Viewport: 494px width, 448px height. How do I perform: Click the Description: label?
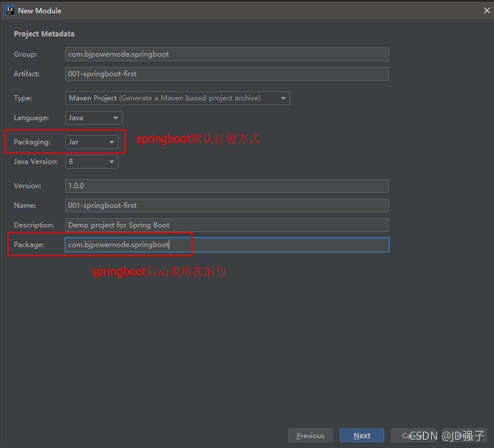coord(34,225)
